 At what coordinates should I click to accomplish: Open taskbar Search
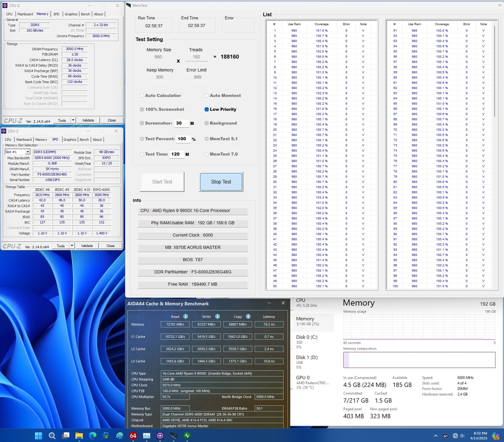pos(52,435)
